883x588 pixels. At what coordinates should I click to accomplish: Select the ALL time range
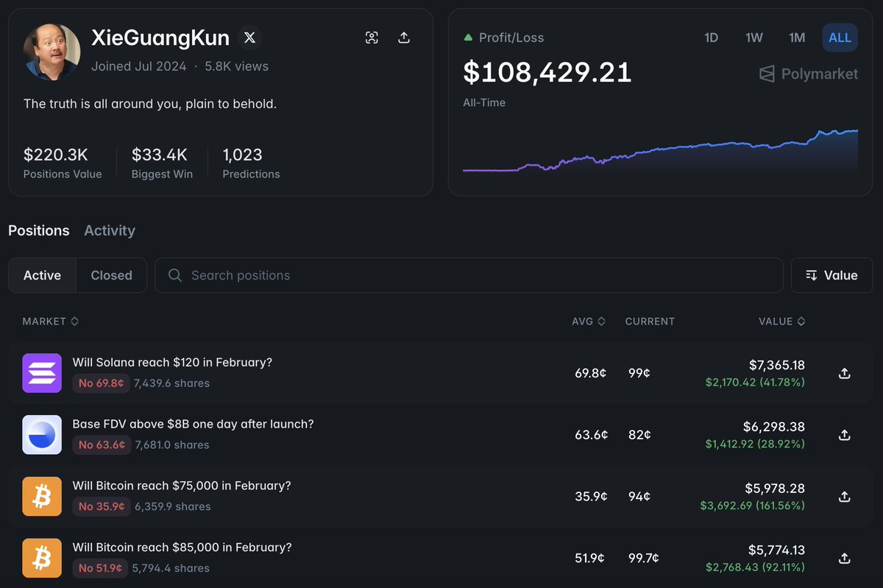pos(840,38)
